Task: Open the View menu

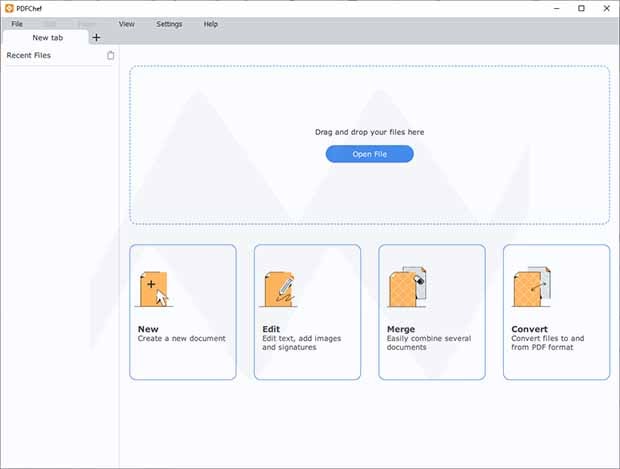Action: [127, 23]
